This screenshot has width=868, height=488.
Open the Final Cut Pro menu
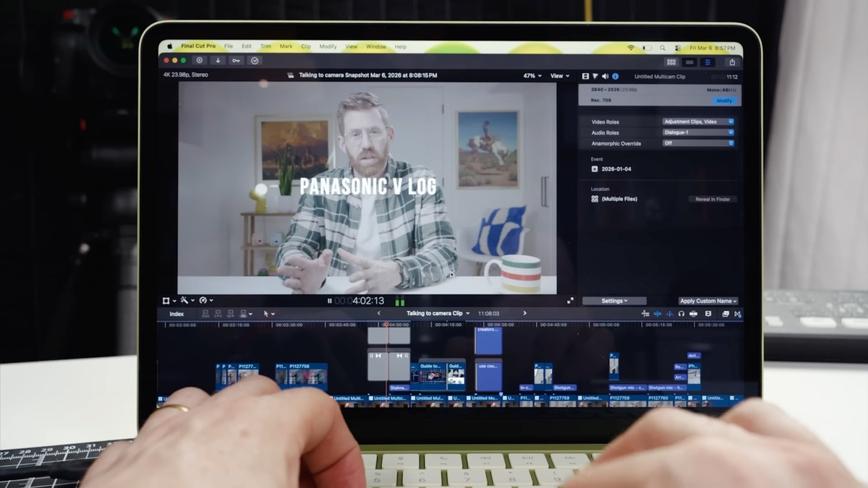pyautogui.click(x=197, y=46)
